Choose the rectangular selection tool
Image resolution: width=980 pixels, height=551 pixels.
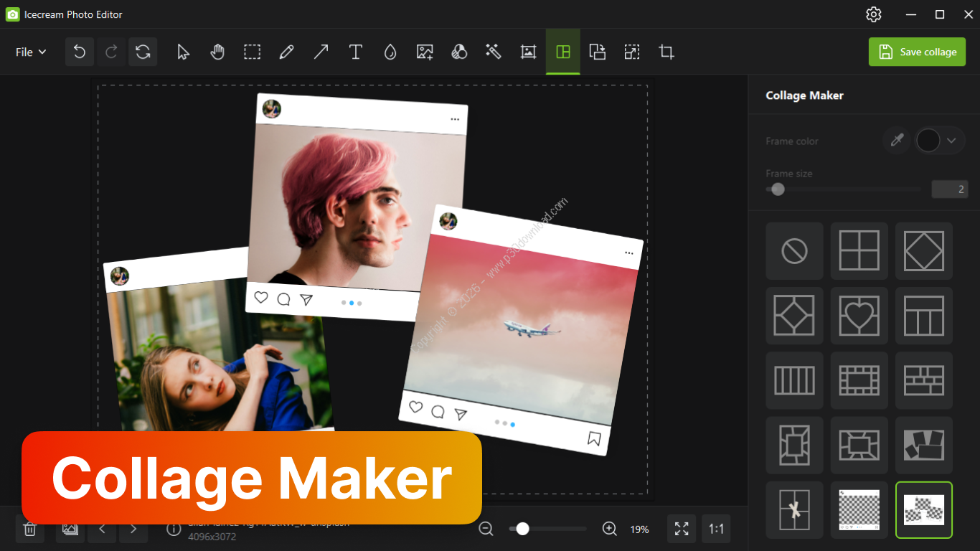coord(252,52)
